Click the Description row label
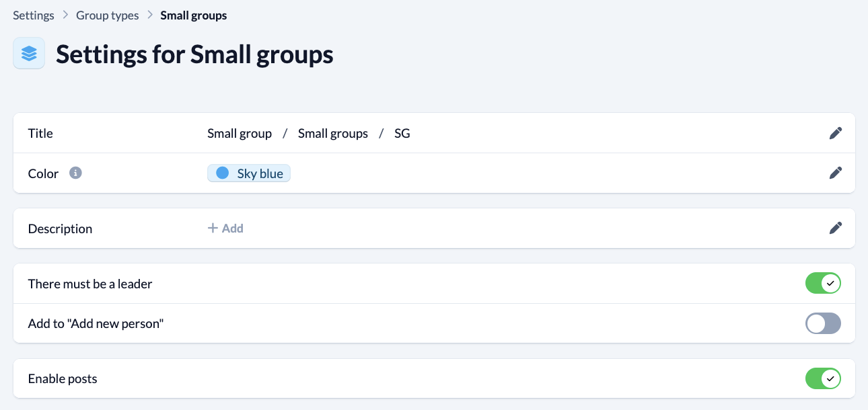Screen dimensions: 868x410 point(60,229)
